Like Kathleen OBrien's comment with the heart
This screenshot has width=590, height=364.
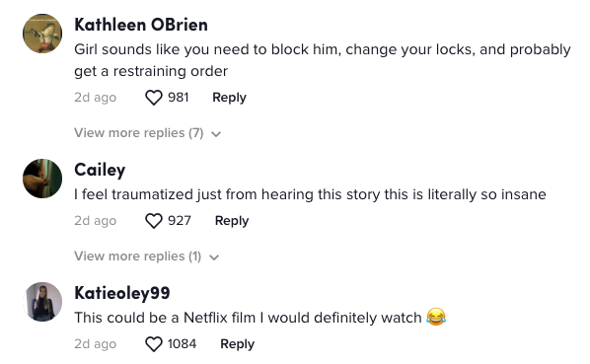click(x=154, y=98)
